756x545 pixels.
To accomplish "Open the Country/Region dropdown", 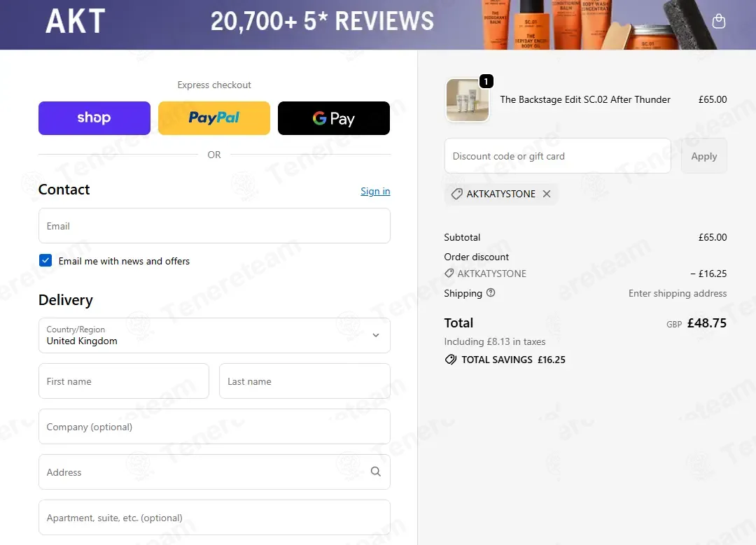I will tap(215, 335).
